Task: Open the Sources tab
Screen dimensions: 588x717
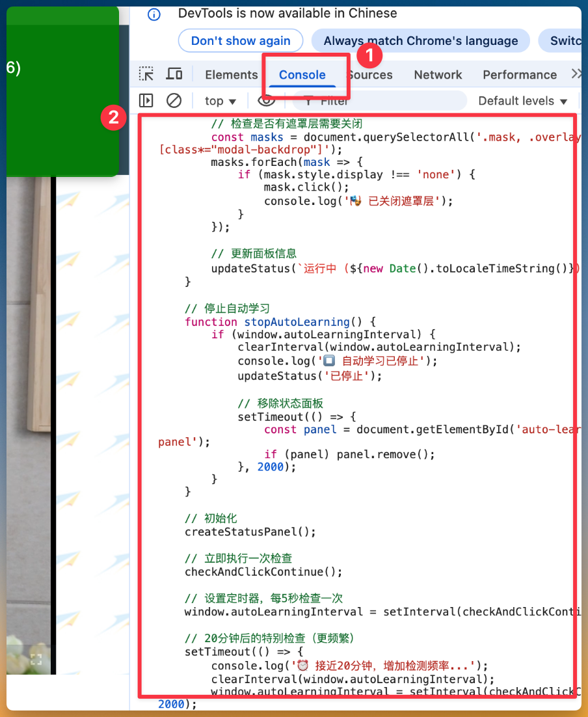Action: [371, 75]
